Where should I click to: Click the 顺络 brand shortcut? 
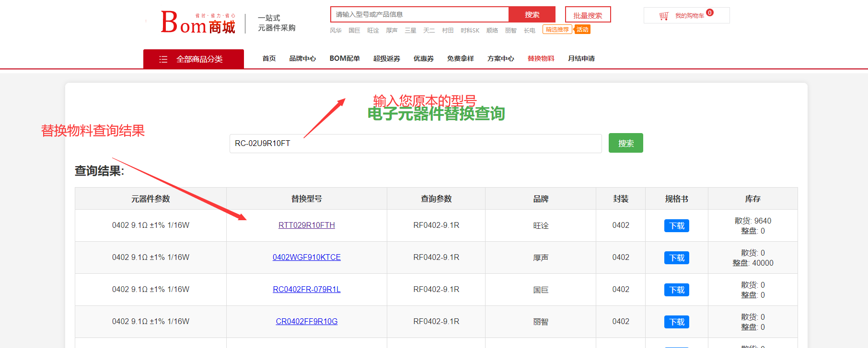click(x=492, y=30)
